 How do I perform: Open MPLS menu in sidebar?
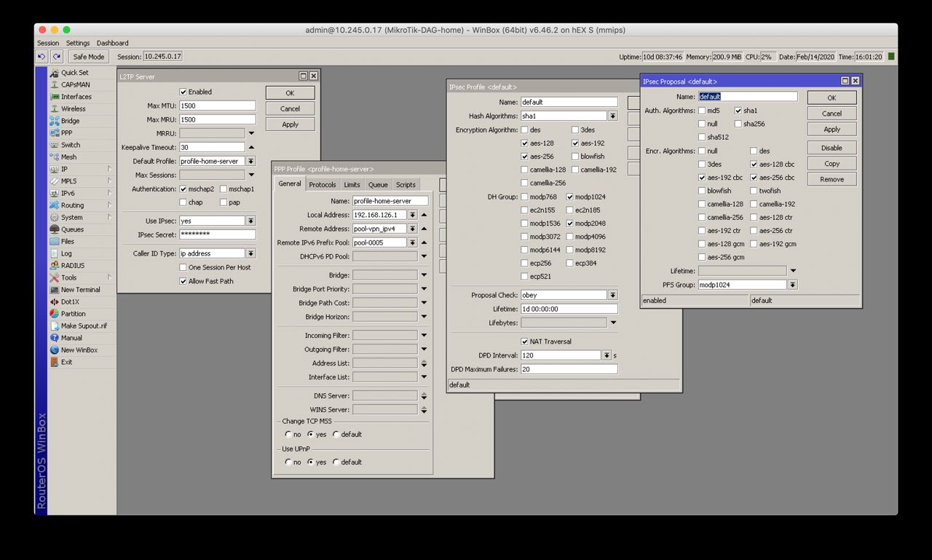click(69, 181)
